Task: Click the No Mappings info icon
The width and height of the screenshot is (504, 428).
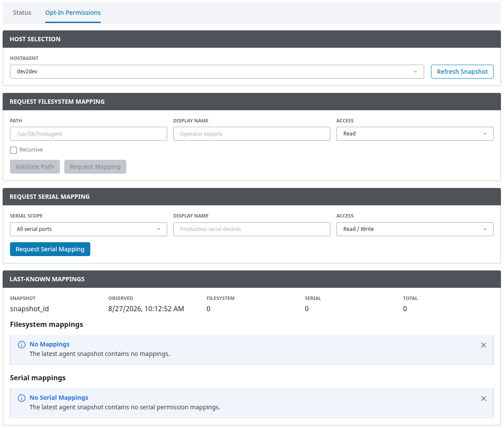Action: pos(22,345)
